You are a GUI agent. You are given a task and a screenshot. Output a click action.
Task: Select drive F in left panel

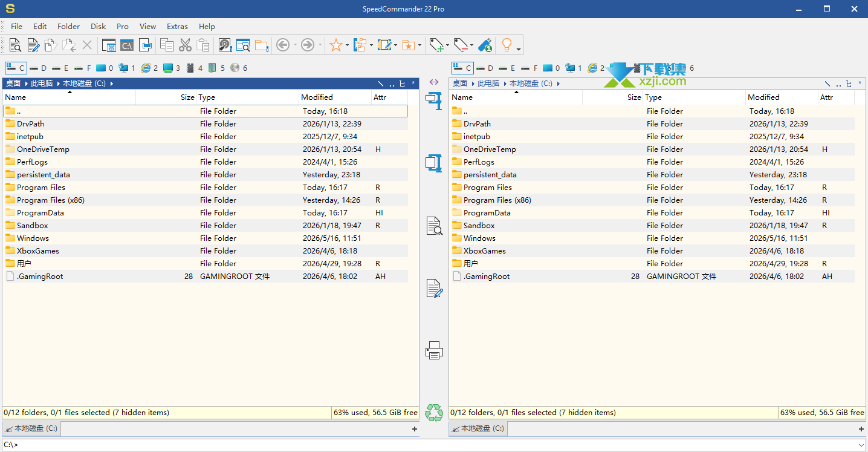[83, 68]
